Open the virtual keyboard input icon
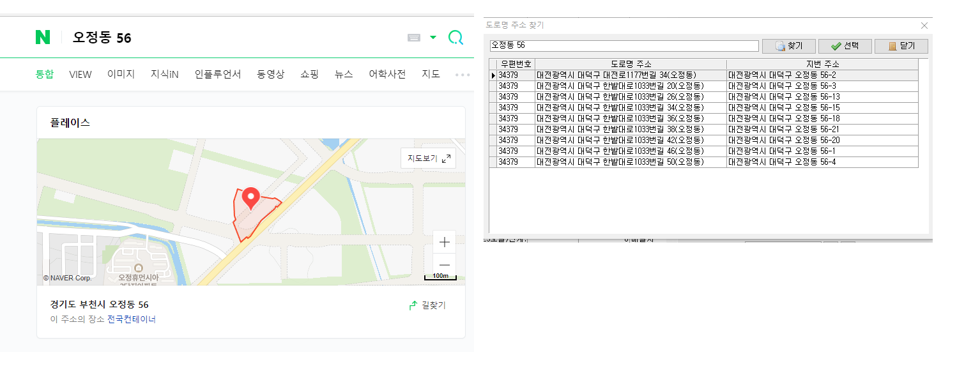Image resolution: width=980 pixels, height=366 pixels. coord(414,38)
